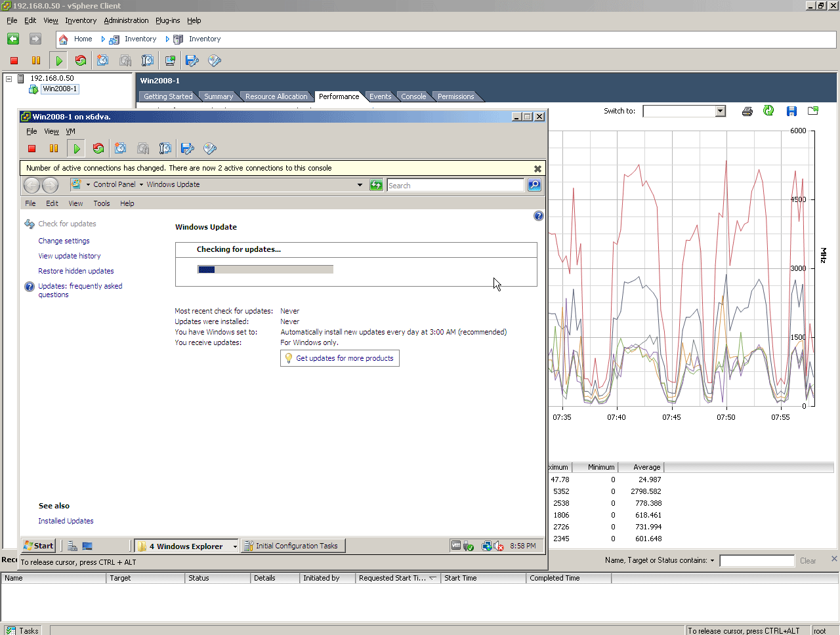Open the Installed Updates link
The image size is (840, 635).
[66, 521]
